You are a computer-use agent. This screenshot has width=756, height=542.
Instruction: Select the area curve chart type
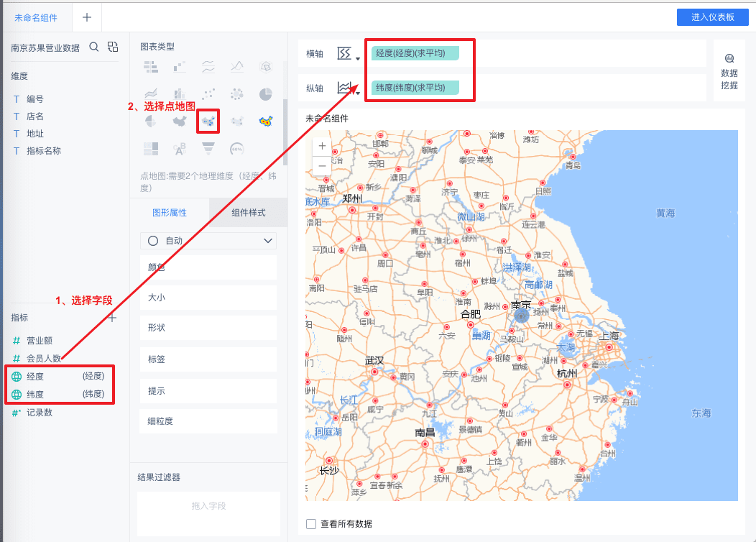click(x=236, y=67)
